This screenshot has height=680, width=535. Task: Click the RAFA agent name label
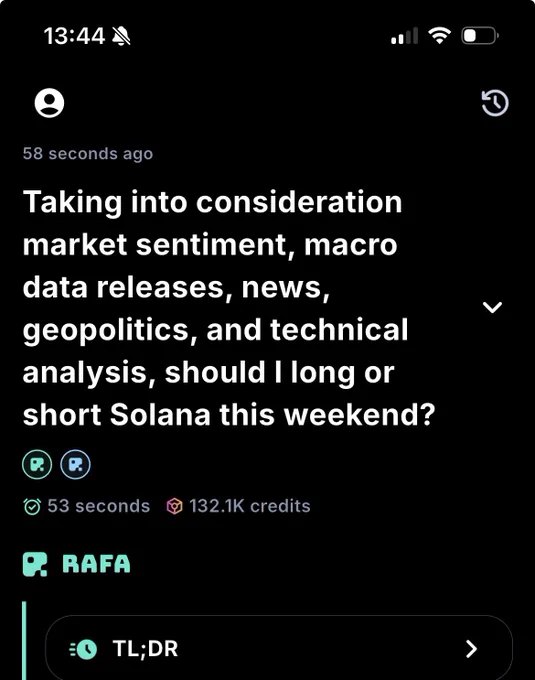point(96,564)
